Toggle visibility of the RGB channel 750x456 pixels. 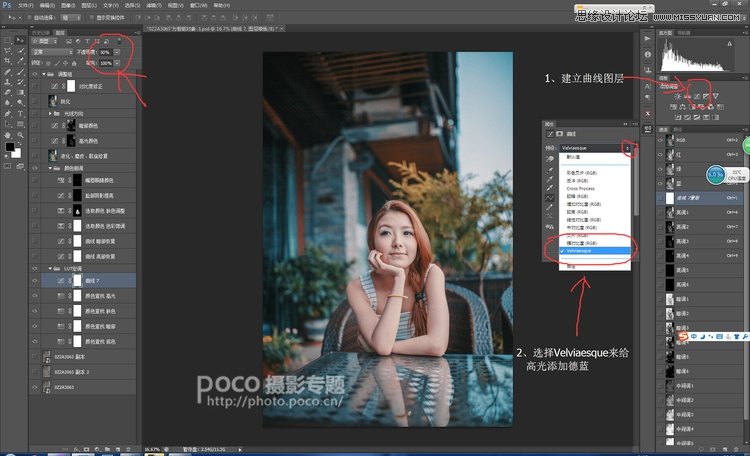coord(660,140)
